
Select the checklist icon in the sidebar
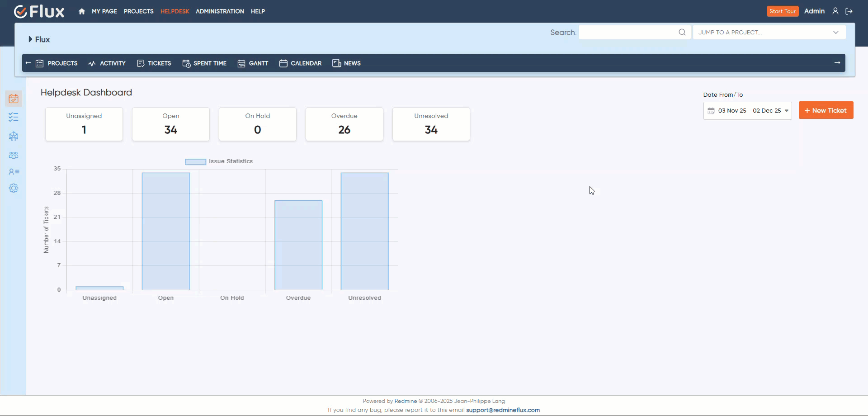14,117
